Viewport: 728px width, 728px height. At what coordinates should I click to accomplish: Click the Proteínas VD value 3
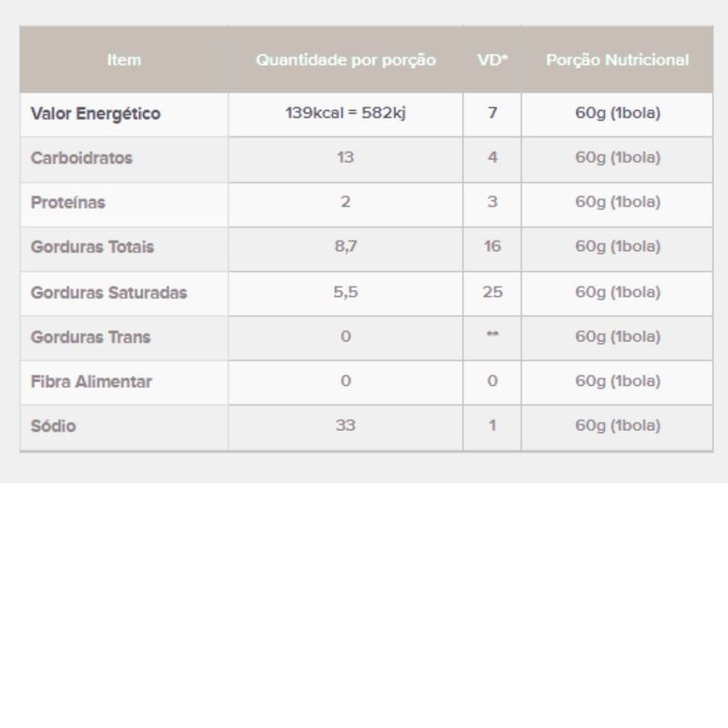coord(492,202)
